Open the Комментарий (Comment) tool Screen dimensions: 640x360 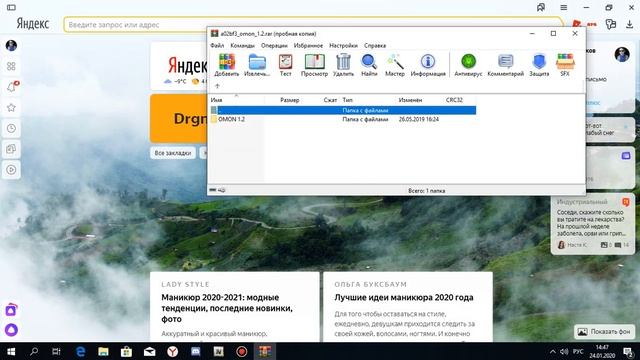click(x=505, y=65)
